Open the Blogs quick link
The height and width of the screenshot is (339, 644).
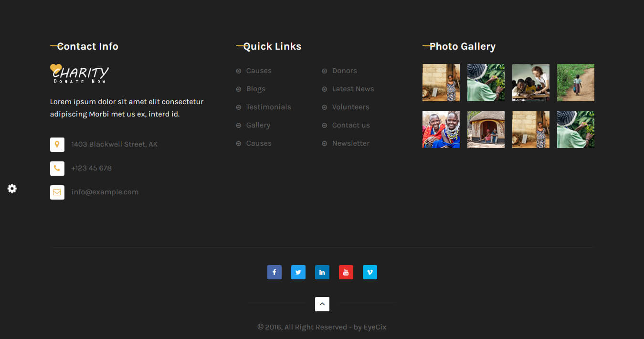[255, 89]
